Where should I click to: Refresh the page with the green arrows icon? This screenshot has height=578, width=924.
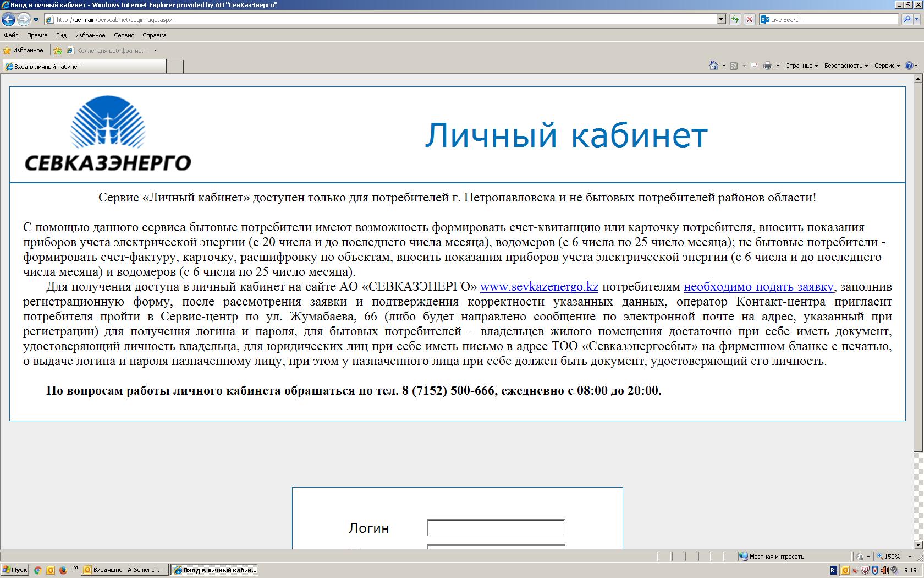(x=735, y=19)
